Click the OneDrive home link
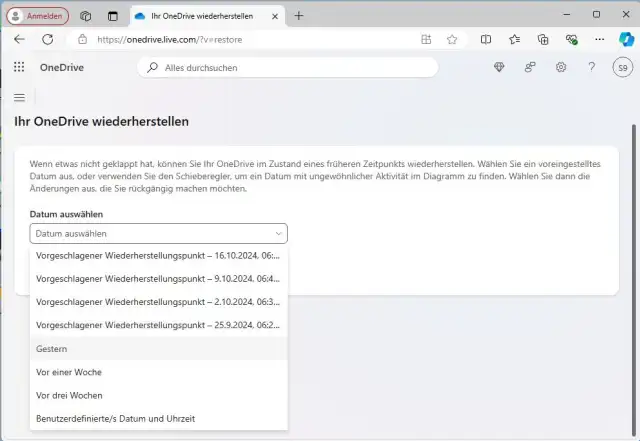Image resolution: width=640 pixels, height=441 pixels. (x=62, y=67)
